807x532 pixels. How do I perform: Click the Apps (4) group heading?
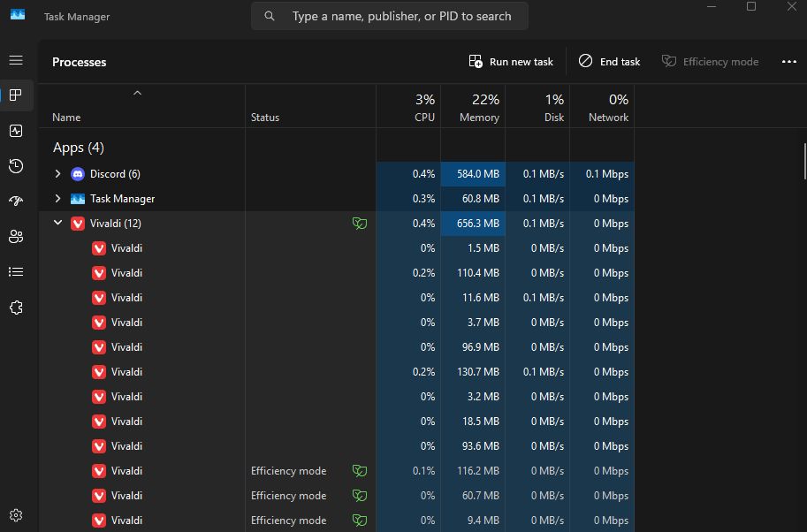click(79, 148)
